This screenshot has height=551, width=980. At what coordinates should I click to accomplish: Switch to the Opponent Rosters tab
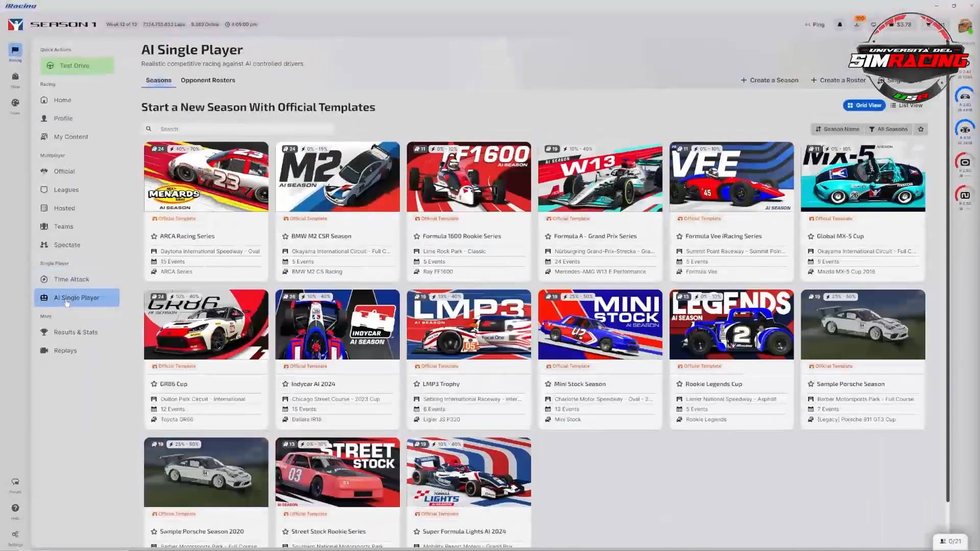[x=208, y=80]
